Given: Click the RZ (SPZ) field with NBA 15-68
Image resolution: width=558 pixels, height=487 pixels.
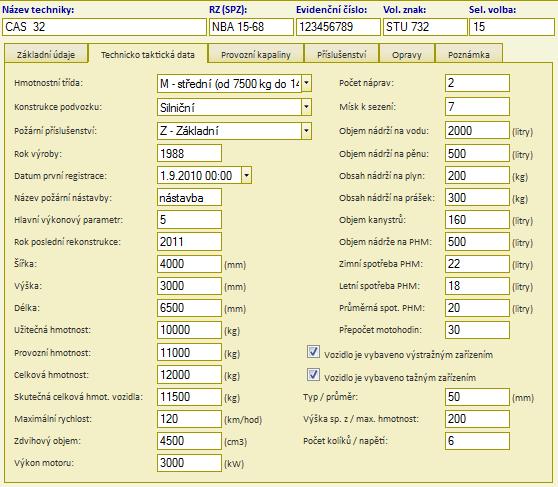Looking at the screenshot, I should [x=251, y=27].
